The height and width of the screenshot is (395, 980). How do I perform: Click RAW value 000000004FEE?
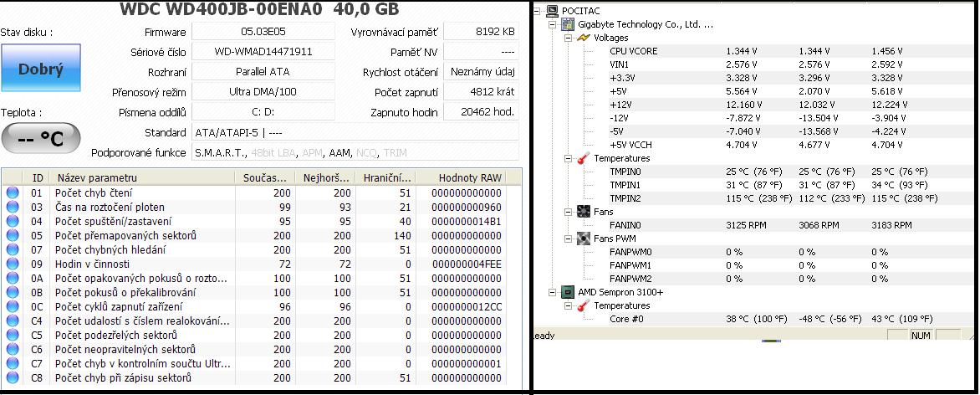467,264
